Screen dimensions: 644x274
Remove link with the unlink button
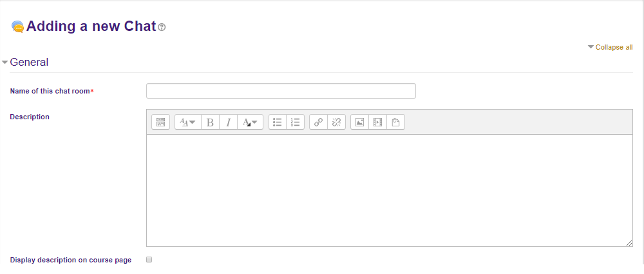[x=336, y=122]
